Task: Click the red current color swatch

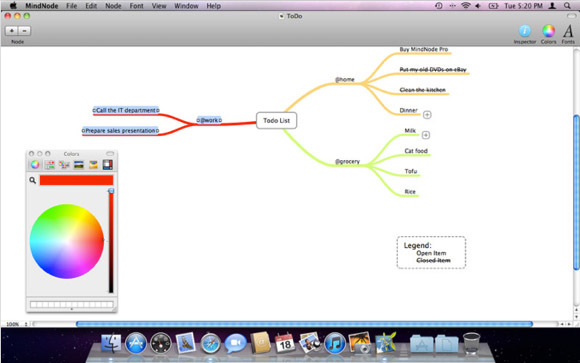Action: pyautogui.click(x=76, y=180)
